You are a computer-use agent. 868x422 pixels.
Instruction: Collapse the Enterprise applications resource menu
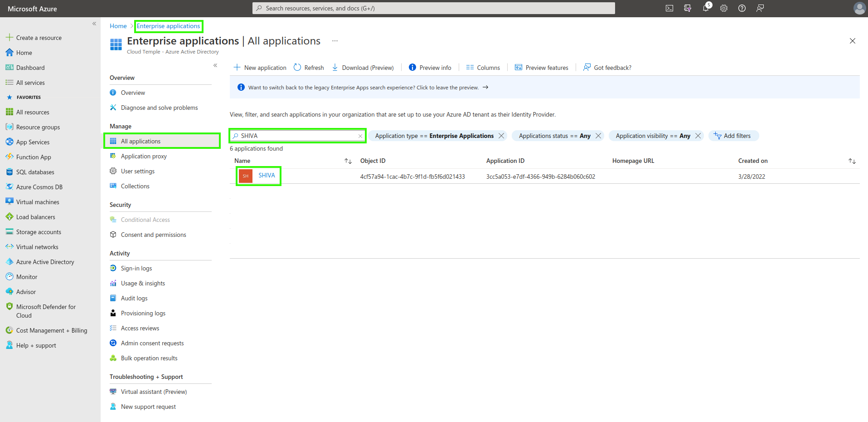pos(215,65)
